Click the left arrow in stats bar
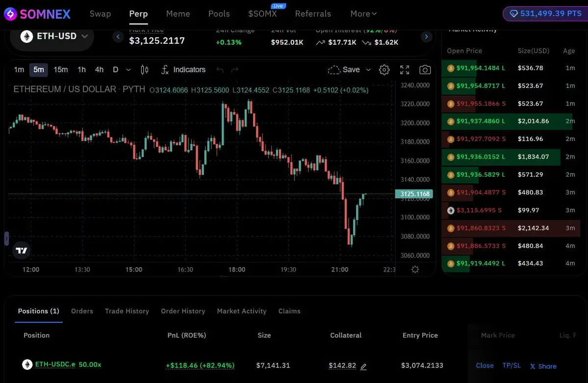The height and width of the screenshot is (383, 588). point(118,36)
